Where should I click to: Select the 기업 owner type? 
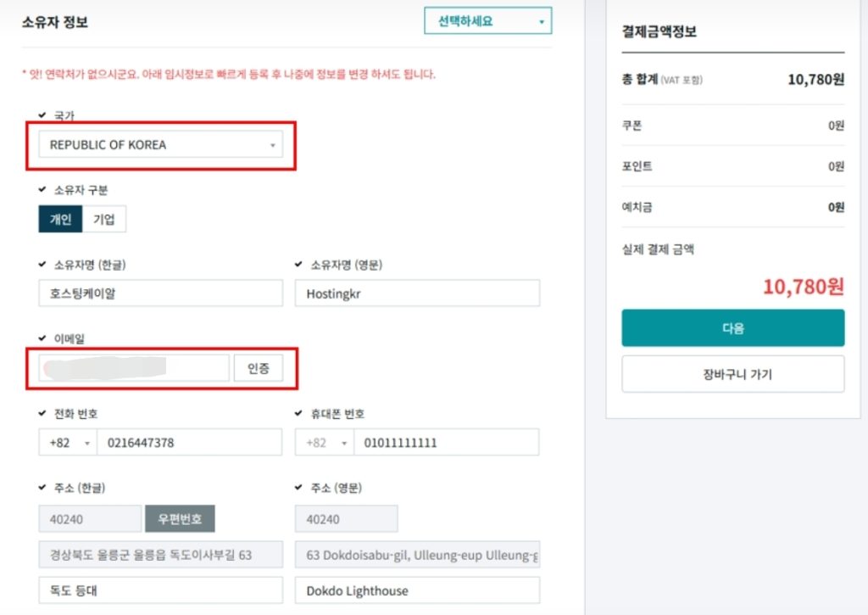[x=104, y=219]
